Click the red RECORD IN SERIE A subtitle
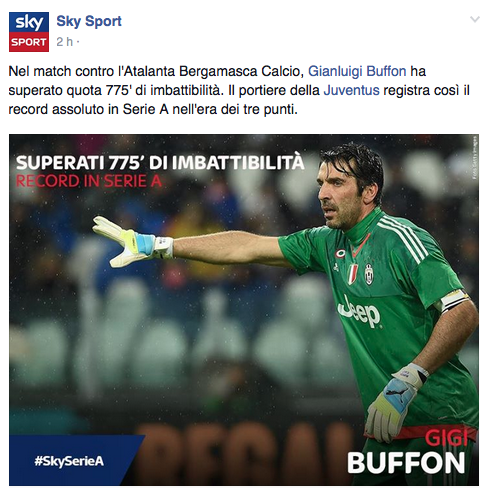The image size is (484, 493). 89,181
